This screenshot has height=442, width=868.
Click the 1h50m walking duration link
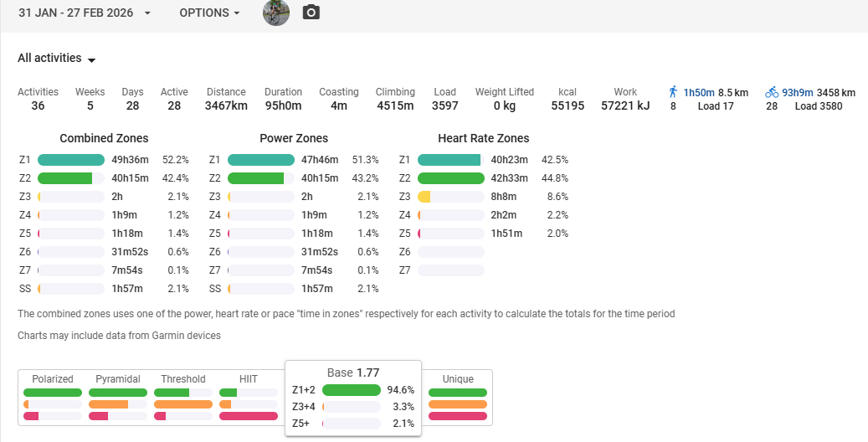pyautogui.click(x=700, y=92)
